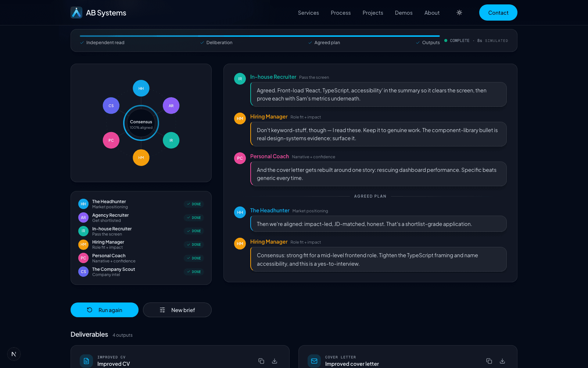Click the HM avatar beside the Consensus message
588x368 pixels.
(240, 244)
